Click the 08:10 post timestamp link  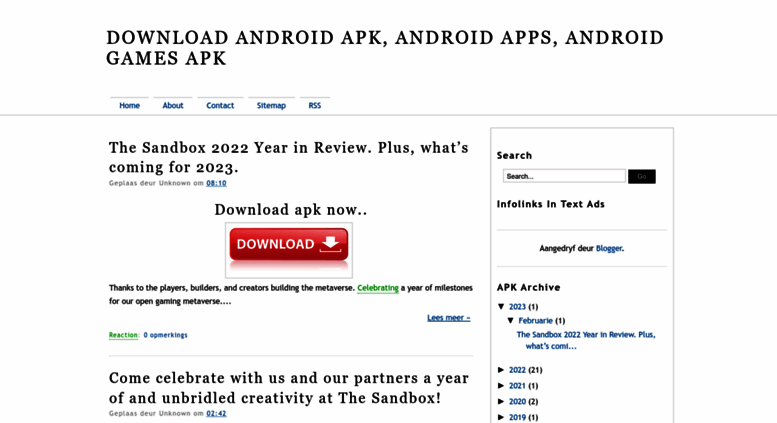(216, 183)
